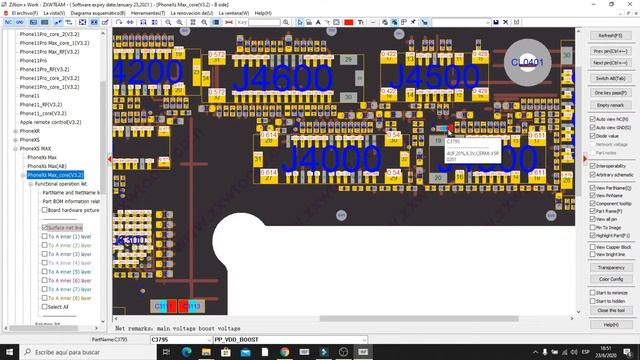The height and width of the screenshot is (360, 640).
Task: Click the red left-side panel collapse arrow
Action: (109, 159)
